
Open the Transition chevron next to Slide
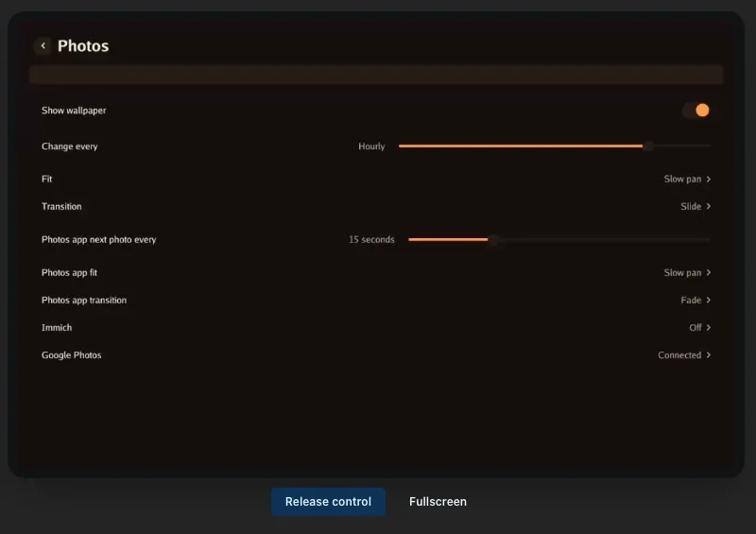pos(708,206)
